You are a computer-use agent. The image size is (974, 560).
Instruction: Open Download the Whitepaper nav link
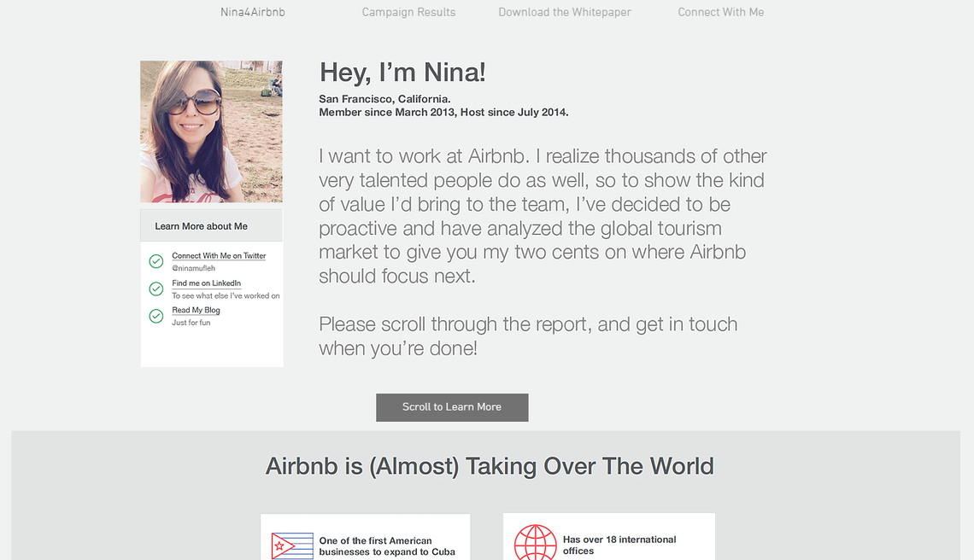click(565, 13)
